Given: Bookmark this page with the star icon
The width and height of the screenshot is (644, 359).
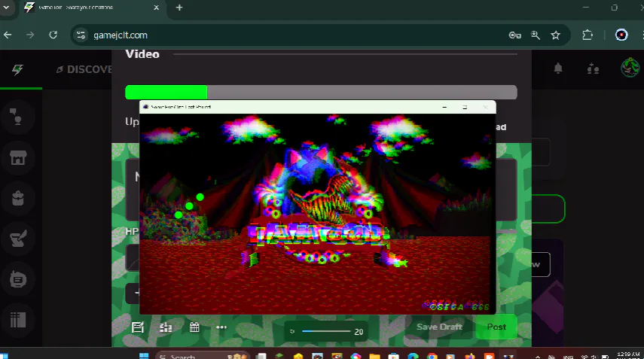Looking at the screenshot, I should pyautogui.click(x=556, y=35).
